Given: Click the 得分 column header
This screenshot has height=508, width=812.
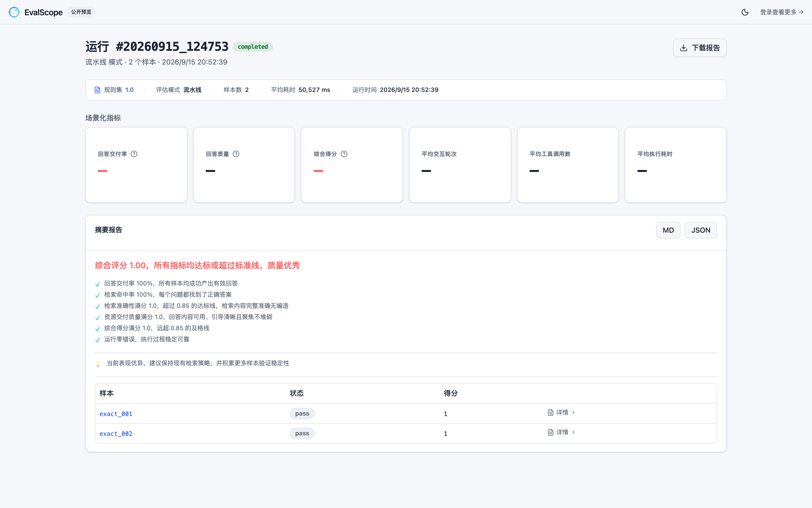Looking at the screenshot, I should pos(451,393).
